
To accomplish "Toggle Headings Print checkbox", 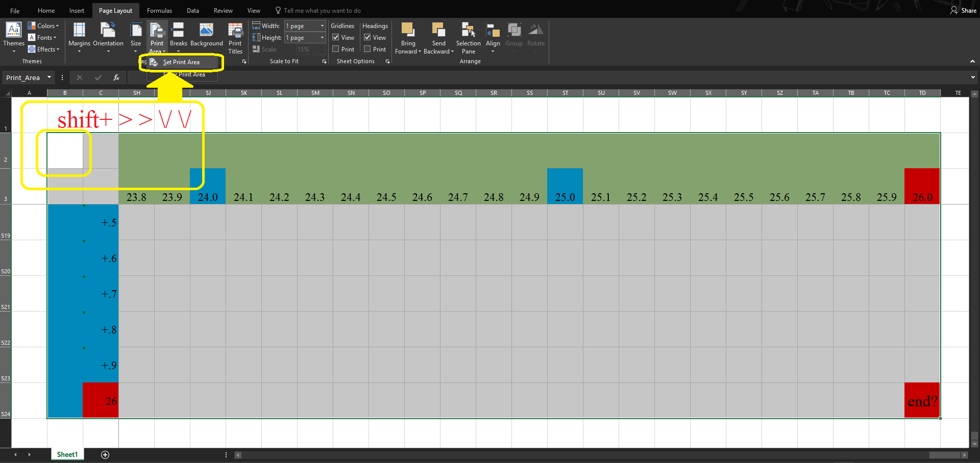I will [x=367, y=49].
